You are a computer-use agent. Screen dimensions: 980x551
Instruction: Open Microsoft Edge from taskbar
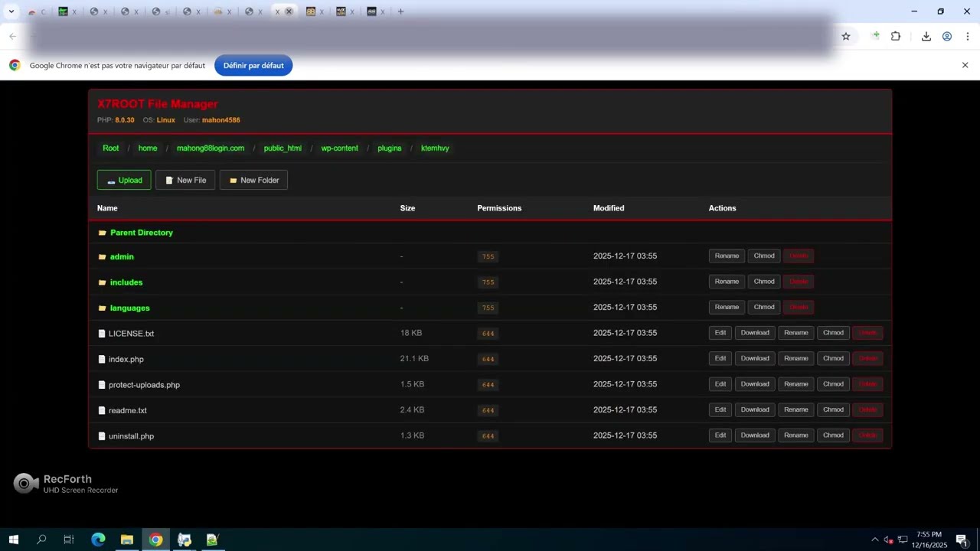tap(98, 540)
